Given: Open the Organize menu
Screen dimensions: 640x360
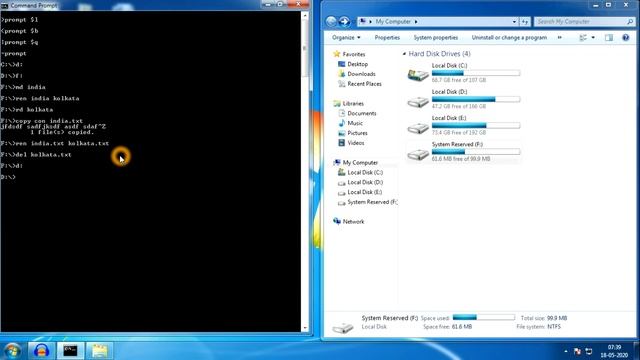Looking at the screenshot, I should click(346, 38).
